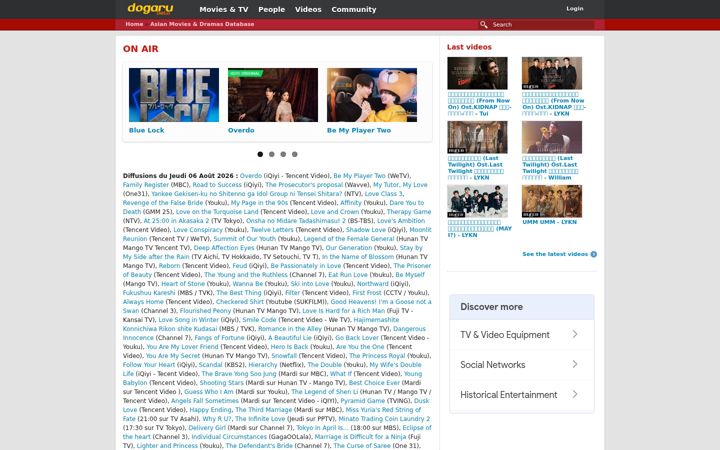Expand Historical Entertainment chevron
Screen dimensions: 720x450
pos(575,394)
